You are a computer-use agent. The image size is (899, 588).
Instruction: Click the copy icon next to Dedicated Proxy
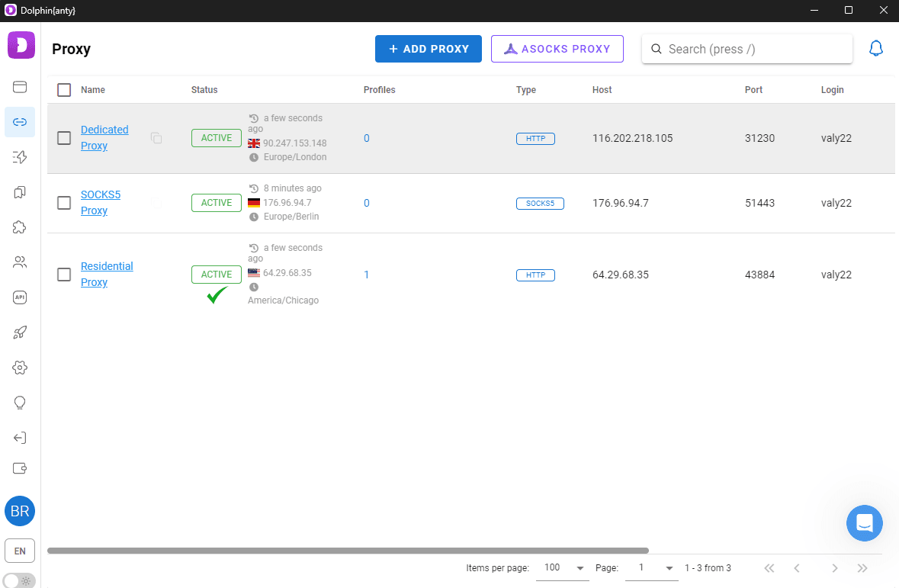pos(156,138)
